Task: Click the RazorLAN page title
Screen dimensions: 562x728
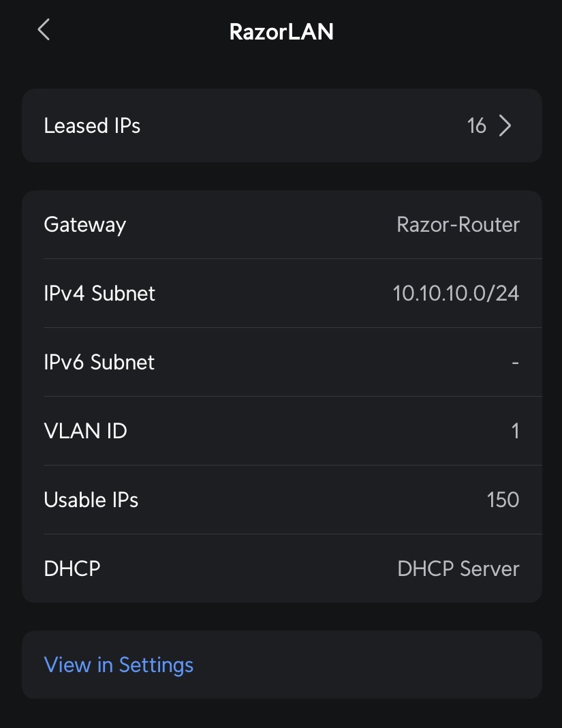Action: coord(281,32)
